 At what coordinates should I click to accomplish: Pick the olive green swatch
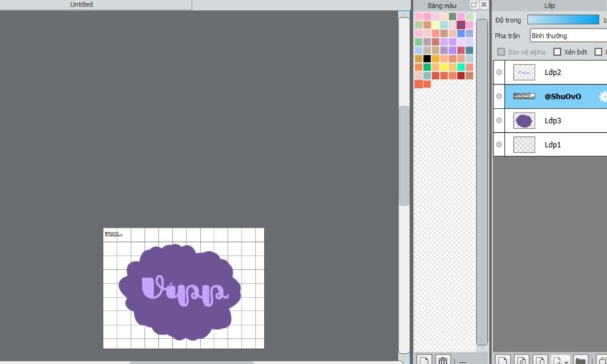coord(452,16)
